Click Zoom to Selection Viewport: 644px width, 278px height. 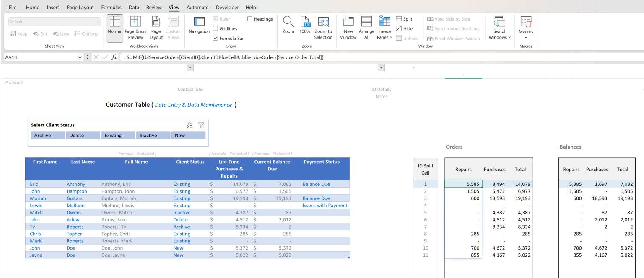coord(323,28)
